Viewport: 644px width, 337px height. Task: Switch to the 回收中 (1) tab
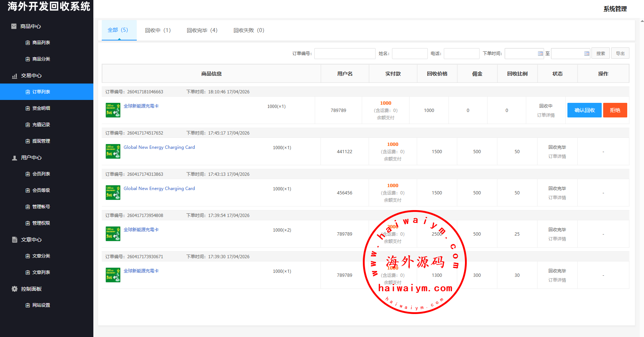(158, 30)
